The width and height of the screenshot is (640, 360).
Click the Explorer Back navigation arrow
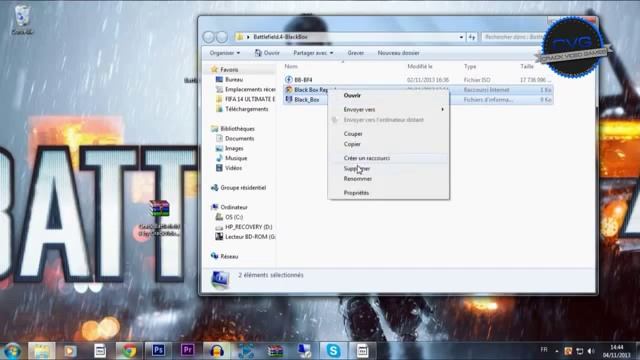click(209, 37)
